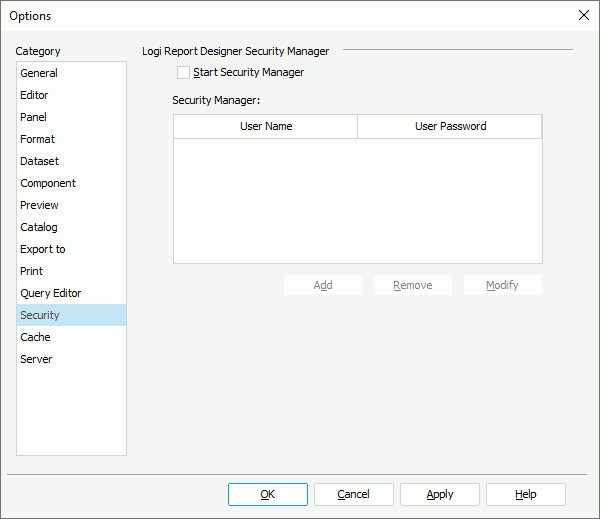Apply the current option changes
The width and height of the screenshot is (600, 519).
tap(439, 494)
